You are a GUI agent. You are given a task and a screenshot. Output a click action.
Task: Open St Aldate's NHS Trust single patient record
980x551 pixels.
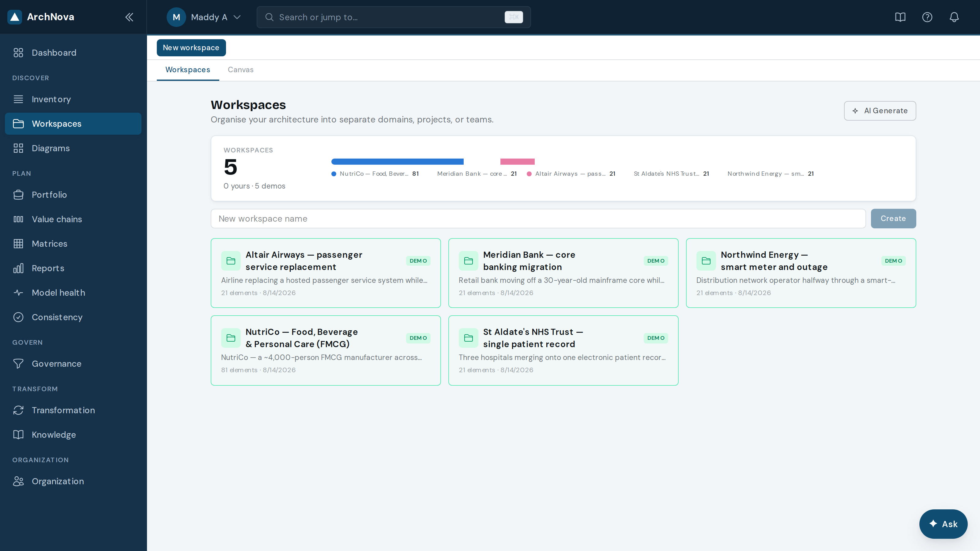point(533,338)
